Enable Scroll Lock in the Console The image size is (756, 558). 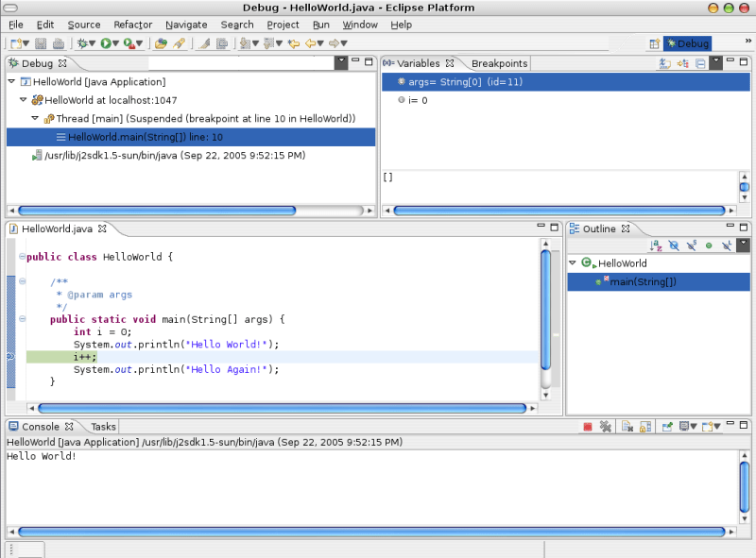pos(644,426)
